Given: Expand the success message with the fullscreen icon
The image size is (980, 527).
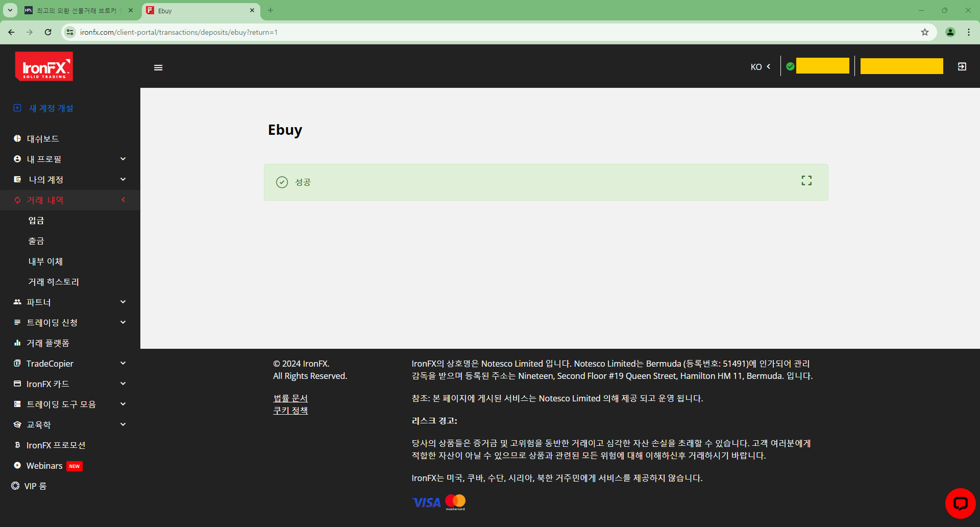Looking at the screenshot, I should (806, 180).
